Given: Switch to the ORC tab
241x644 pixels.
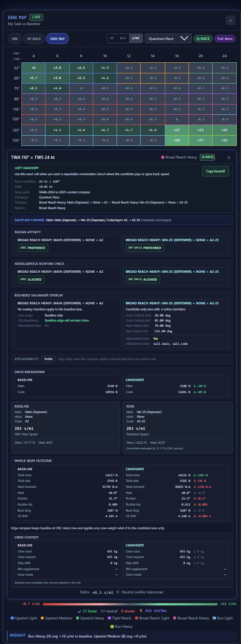Looking at the screenshot, I should (14, 39).
